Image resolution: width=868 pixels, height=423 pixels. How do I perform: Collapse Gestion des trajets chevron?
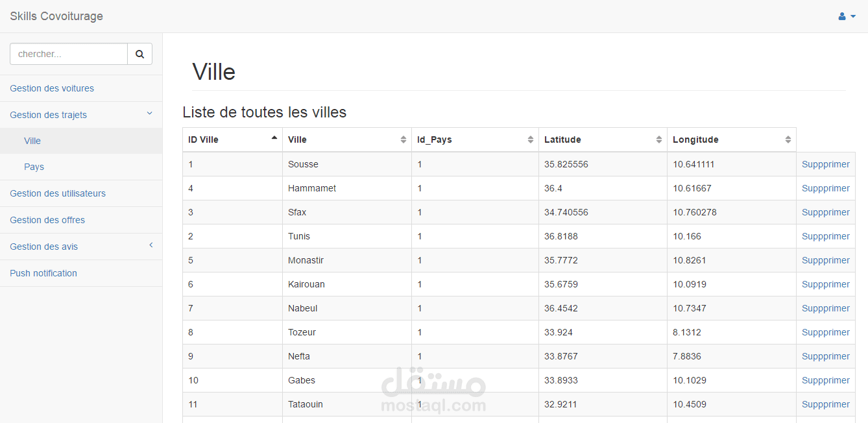tap(150, 114)
